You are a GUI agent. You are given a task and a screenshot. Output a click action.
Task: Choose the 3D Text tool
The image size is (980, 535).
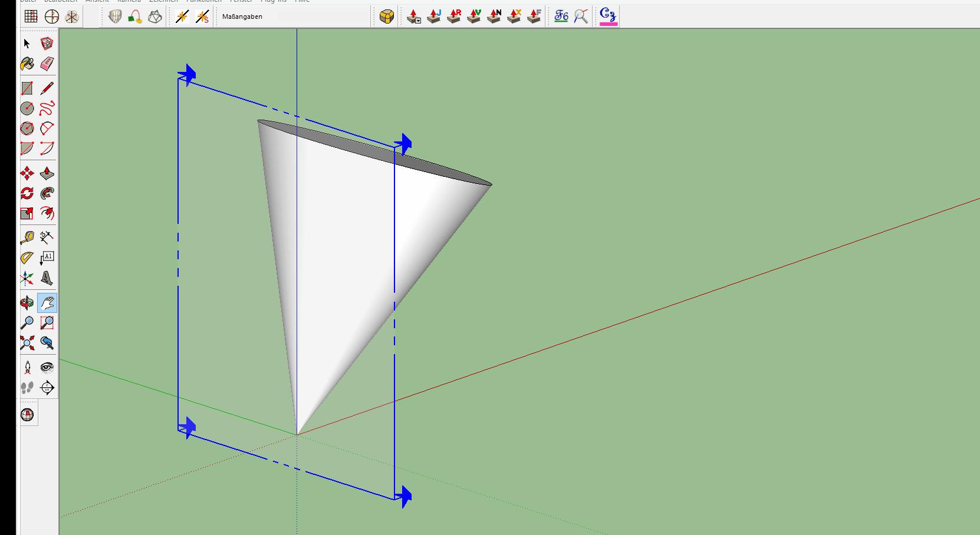coord(47,278)
